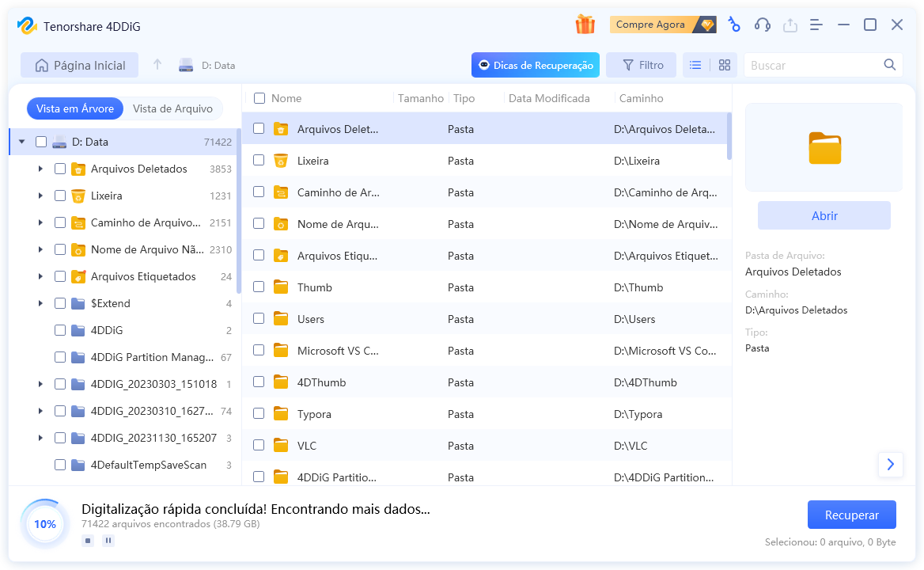Select the Vista em Árvore tab

tap(75, 108)
